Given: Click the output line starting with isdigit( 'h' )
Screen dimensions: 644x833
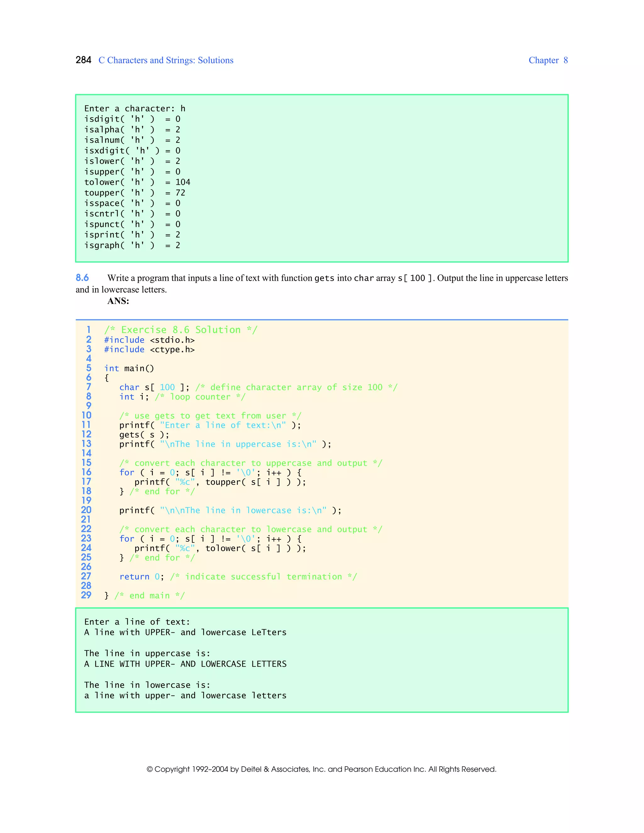Looking at the screenshot, I should 132,119.
